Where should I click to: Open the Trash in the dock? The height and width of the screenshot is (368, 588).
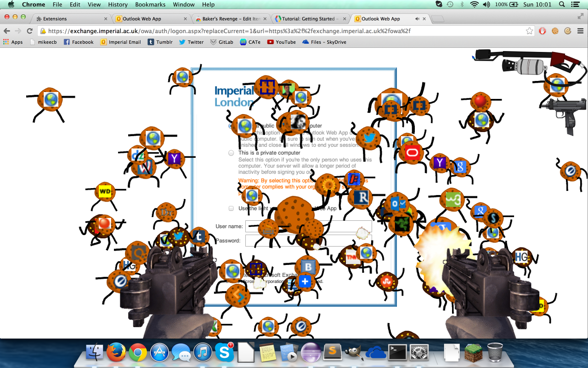click(x=495, y=352)
